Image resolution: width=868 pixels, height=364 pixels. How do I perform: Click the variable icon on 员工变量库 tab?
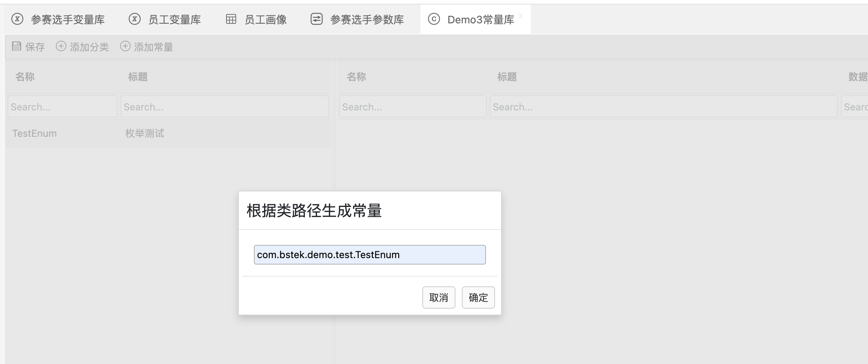coord(134,19)
